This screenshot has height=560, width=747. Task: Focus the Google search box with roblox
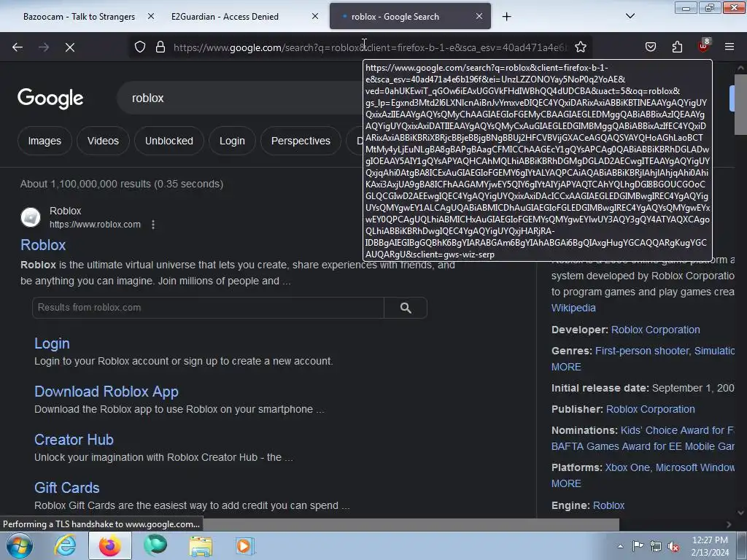(x=239, y=98)
